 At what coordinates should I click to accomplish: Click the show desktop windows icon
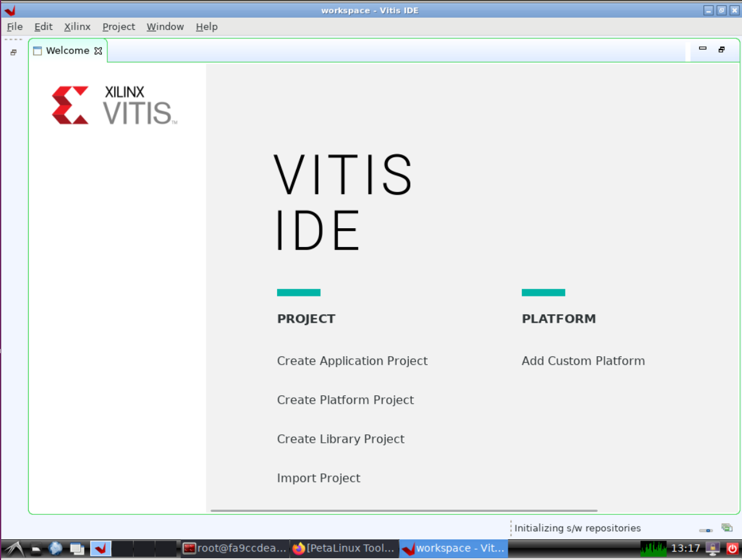tap(77, 549)
